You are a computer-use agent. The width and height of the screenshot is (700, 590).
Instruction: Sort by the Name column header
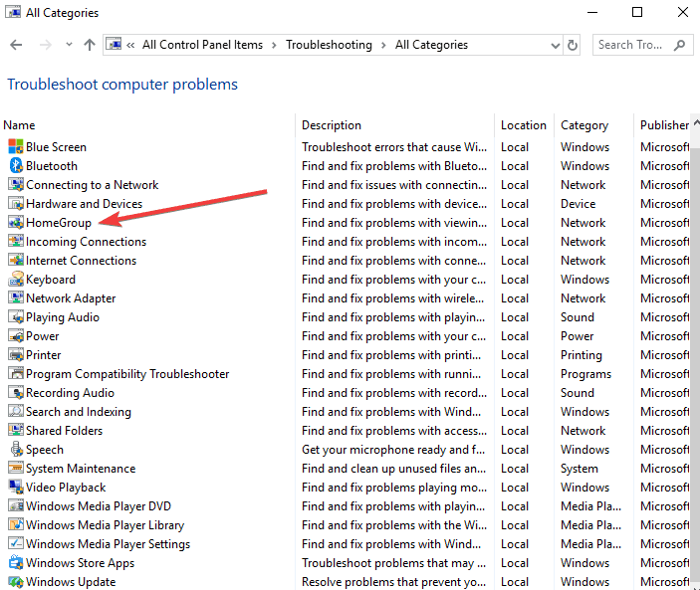click(147, 125)
